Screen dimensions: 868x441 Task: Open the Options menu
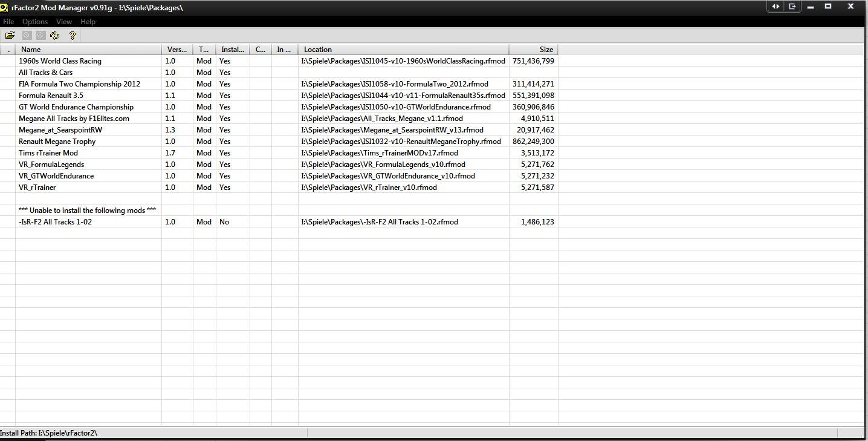(x=35, y=22)
